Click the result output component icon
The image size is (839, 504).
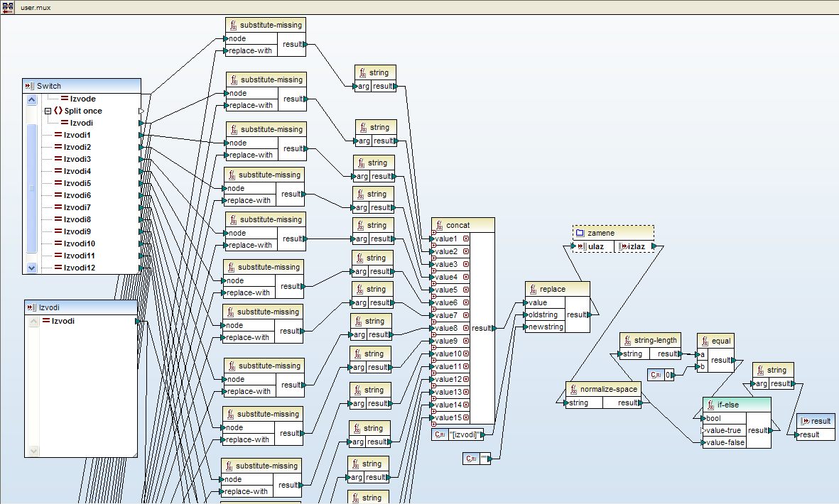[805, 421]
